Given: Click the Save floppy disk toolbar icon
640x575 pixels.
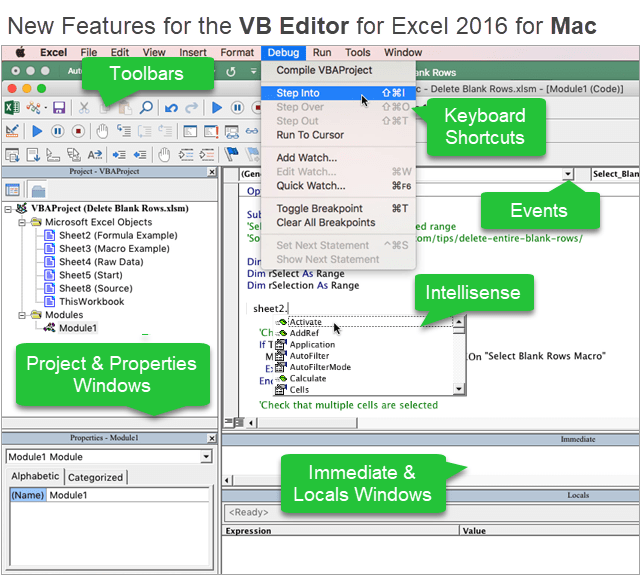Looking at the screenshot, I should pos(59,107).
